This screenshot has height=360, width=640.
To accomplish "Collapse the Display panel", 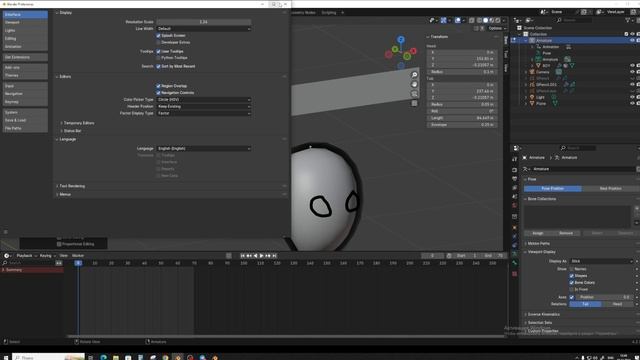I will tap(64, 13).
